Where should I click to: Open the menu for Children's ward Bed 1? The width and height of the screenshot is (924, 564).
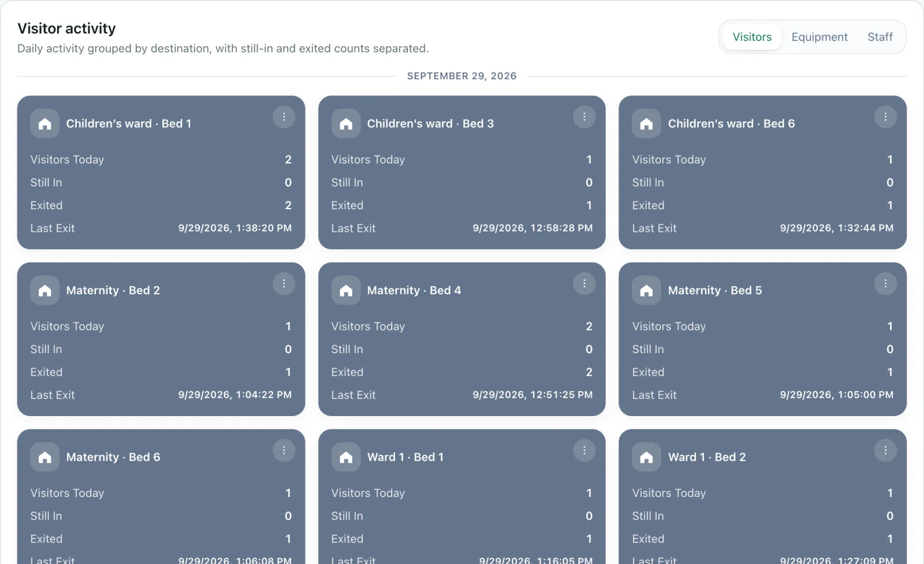click(x=284, y=117)
